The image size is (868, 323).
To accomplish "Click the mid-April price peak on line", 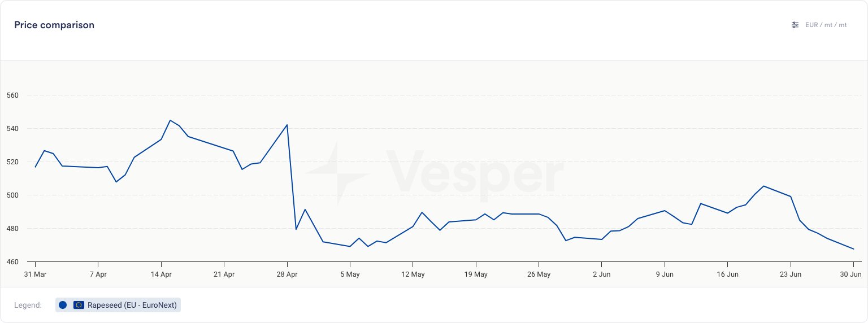I will click(x=170, y=120).
